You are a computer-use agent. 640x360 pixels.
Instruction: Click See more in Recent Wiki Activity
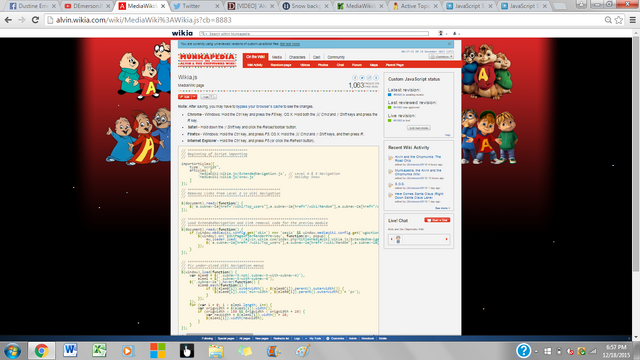tap(442, 208)
